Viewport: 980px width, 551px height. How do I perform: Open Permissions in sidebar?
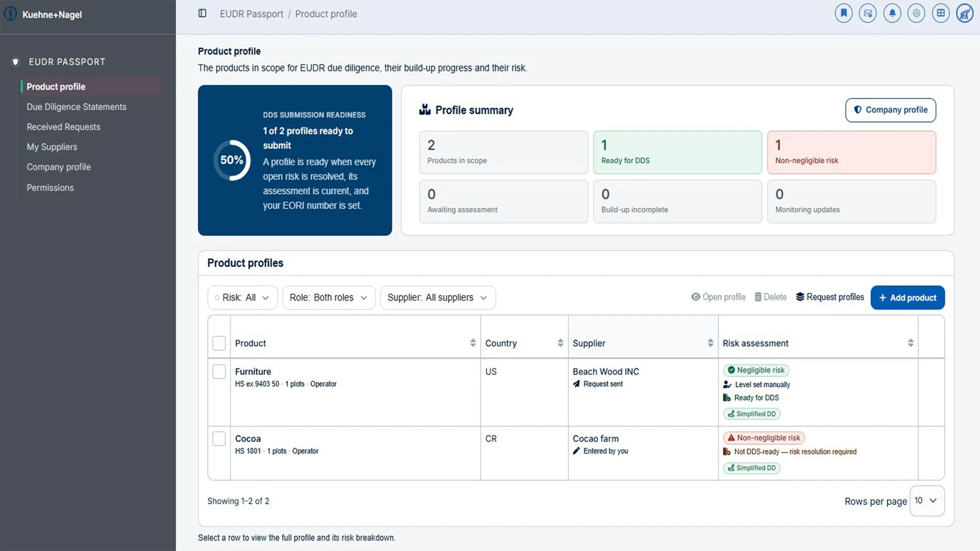50,187
